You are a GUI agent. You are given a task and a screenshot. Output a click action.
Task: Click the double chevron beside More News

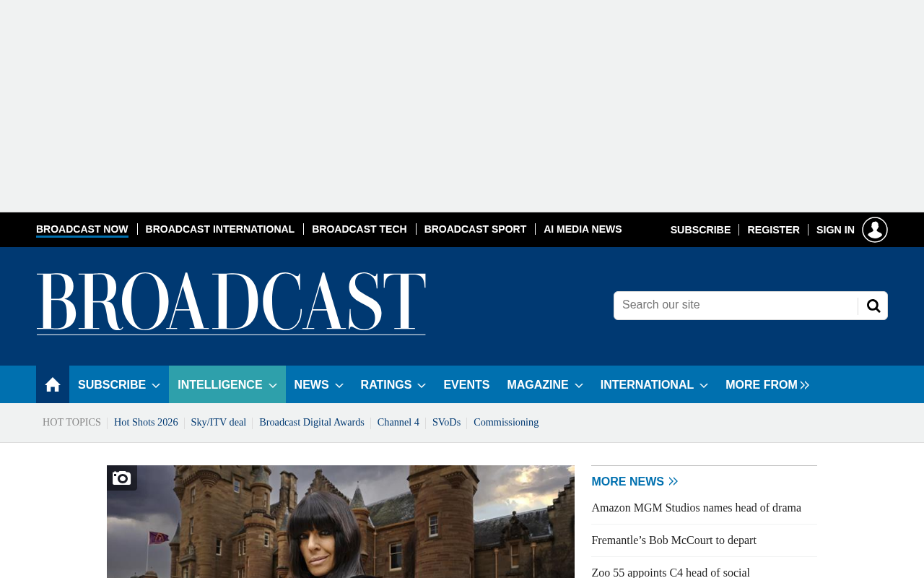click(674, 482)
